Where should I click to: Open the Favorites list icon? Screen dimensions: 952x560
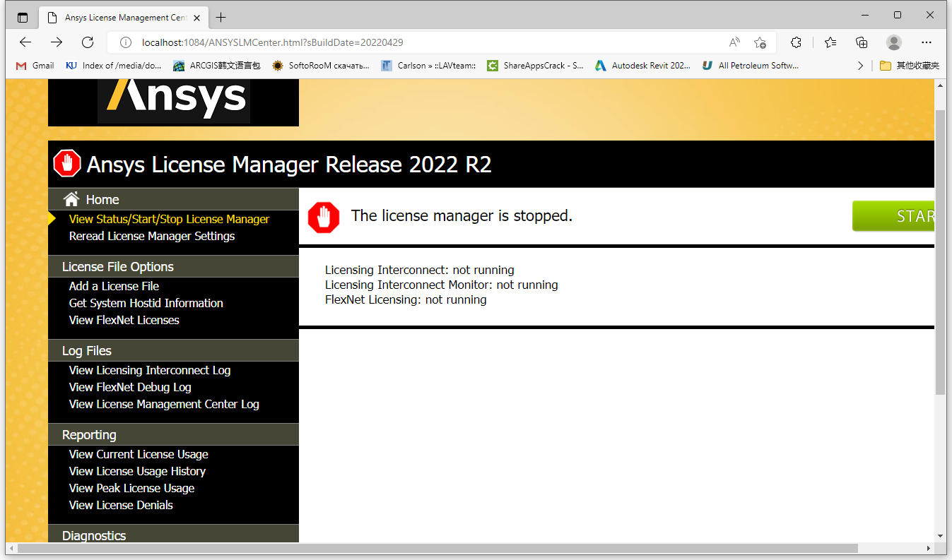(x=830, y=42)
